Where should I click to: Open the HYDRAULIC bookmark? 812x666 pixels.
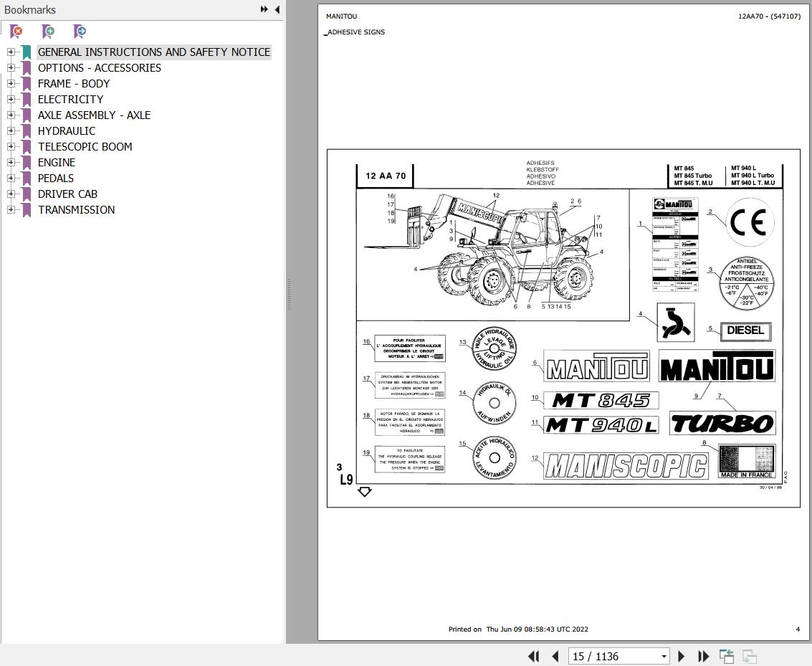[x=66, y=131]
